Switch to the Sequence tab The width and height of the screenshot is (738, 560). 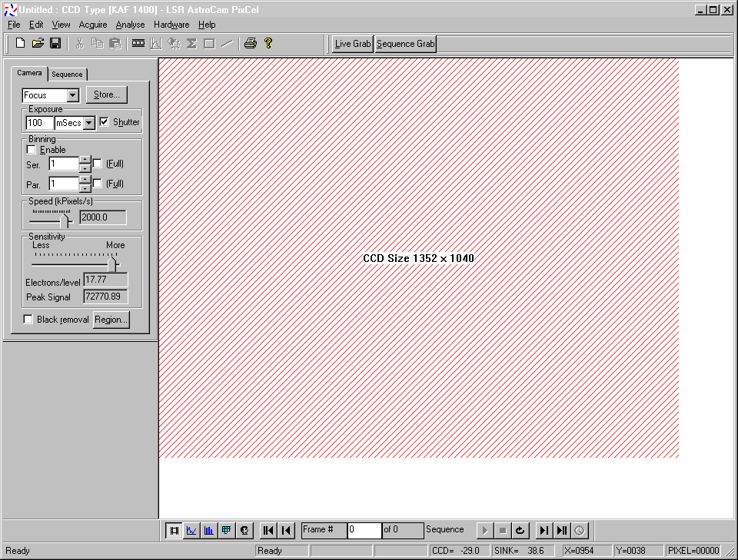[x=67, y=75]
